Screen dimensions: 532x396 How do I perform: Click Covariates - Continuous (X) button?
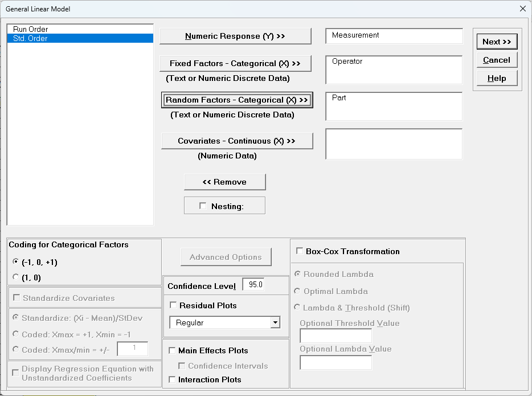pos(235,141)
